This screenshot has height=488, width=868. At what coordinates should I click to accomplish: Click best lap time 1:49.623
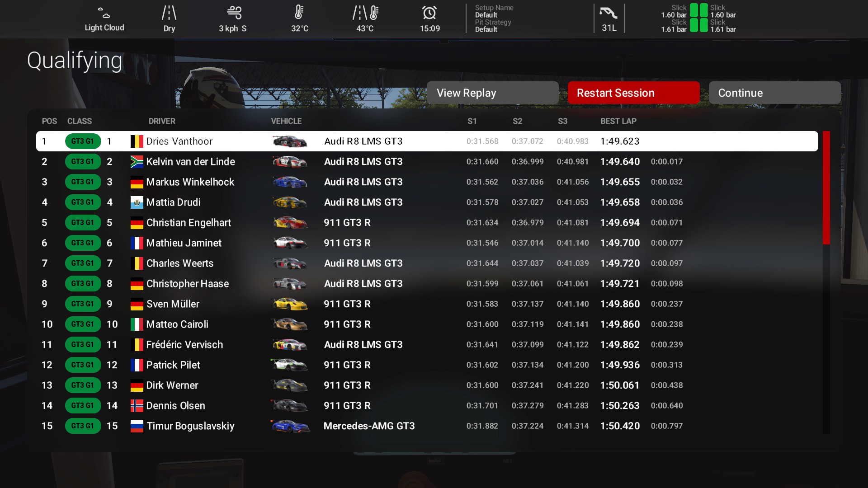tap(620, 141)
